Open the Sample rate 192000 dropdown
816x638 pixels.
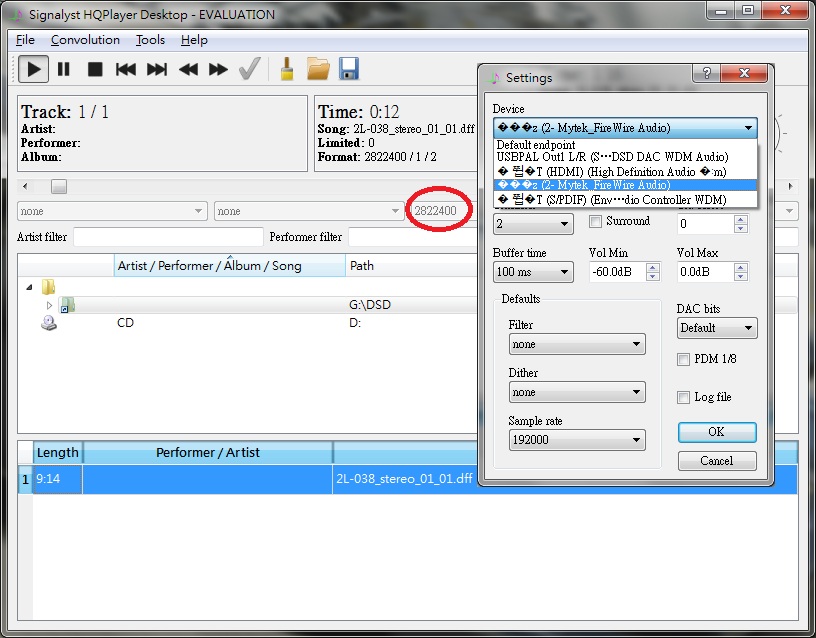tap(577, 440)
